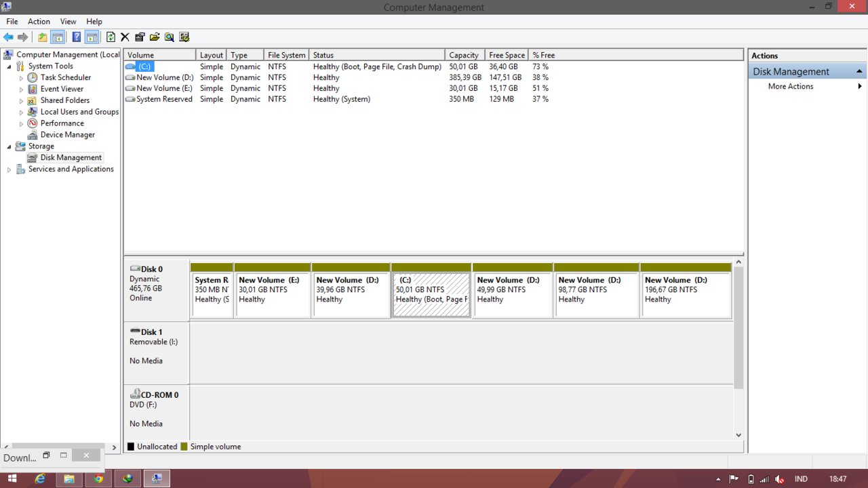
Task: Click the Refresh toolbar icon
Action: coord(111,37)
